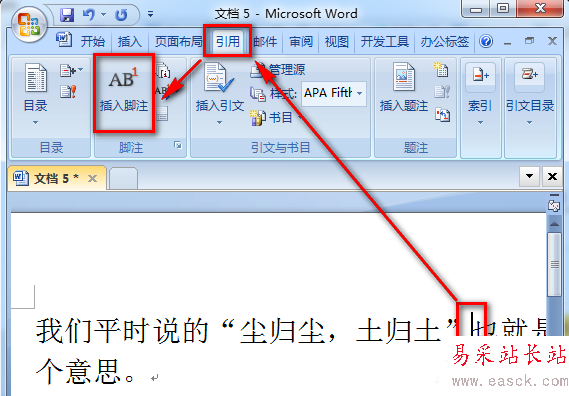The image size is (569, 396).
Task: Switch to the 页面布局 tab
Action: pyautogui.click(x=179, y=41)
